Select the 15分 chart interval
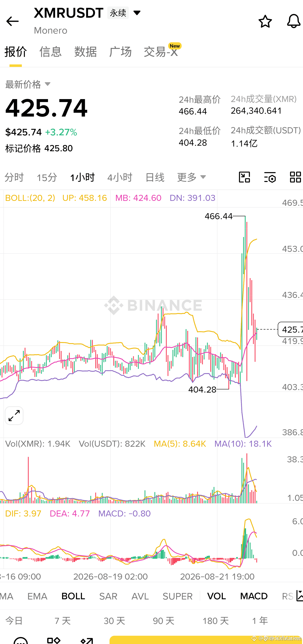This screenshot has height=644, width=303. tap(47, 177)
